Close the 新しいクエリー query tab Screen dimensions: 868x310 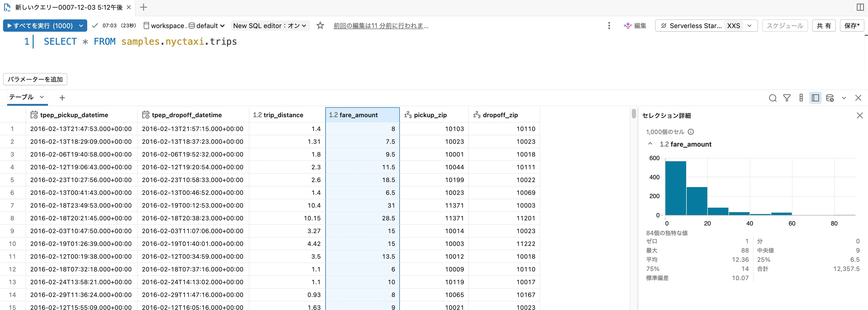coord(129,7)
